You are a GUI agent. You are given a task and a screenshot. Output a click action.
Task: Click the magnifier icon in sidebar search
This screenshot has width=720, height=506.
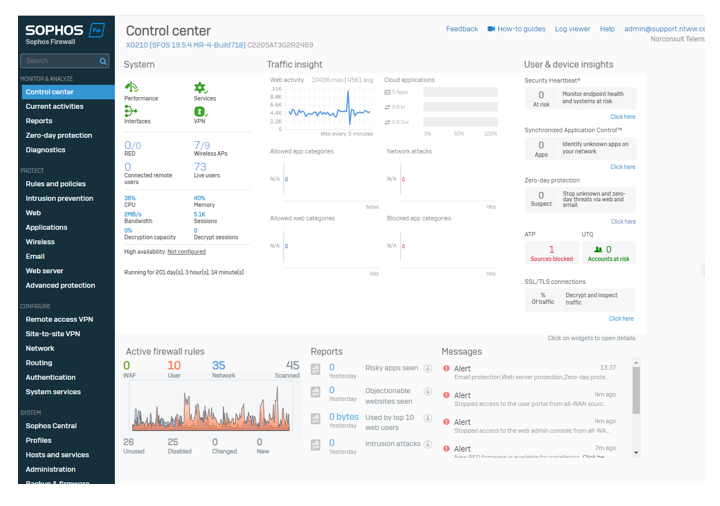click(103, 61)
